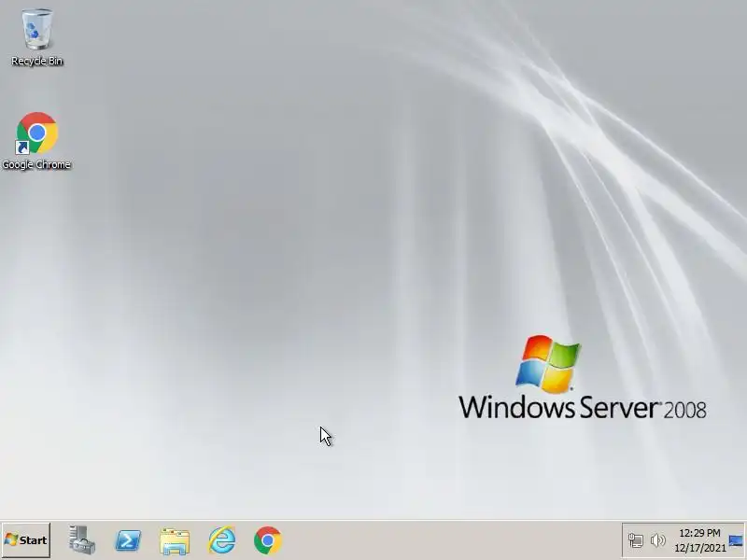This screenshot has height=560, width=747.
Task: Open Windows PowerShell from the taskbar
Action: pos(128,540)
